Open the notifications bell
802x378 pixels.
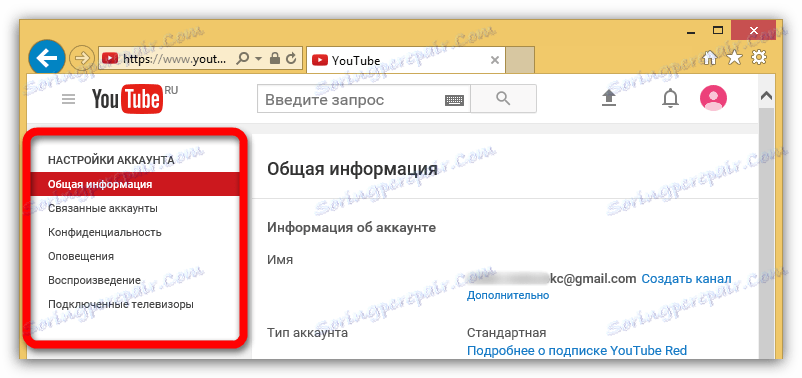click(670, 99)
